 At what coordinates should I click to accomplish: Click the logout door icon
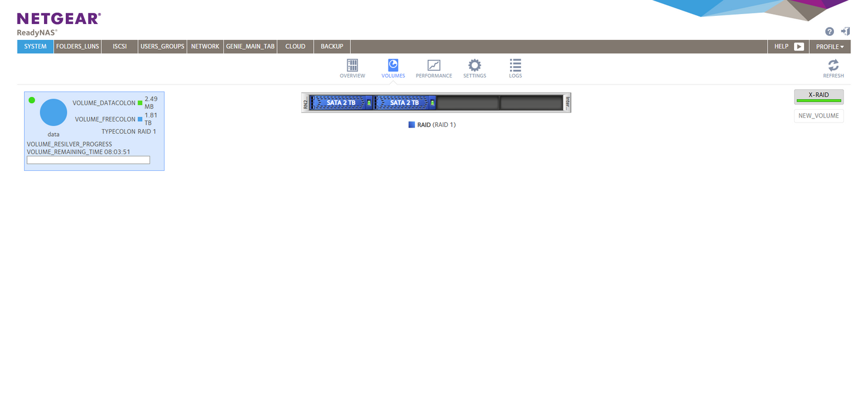(845, 32)
